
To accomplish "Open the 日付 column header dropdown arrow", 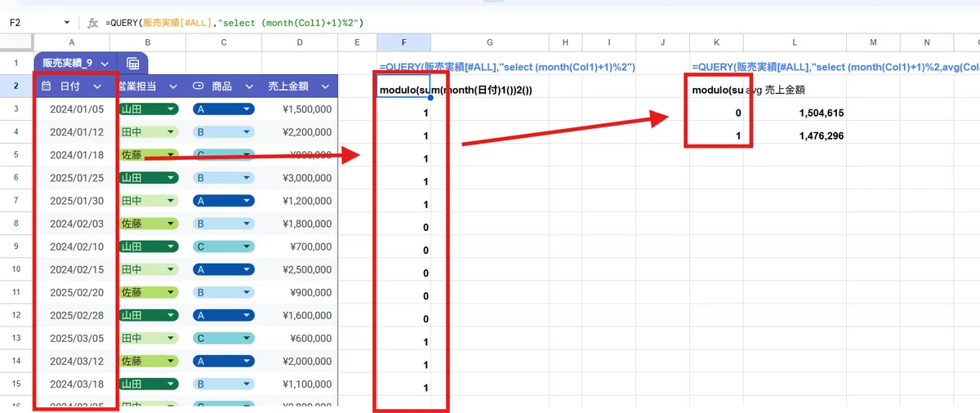I will click(97, 86).
